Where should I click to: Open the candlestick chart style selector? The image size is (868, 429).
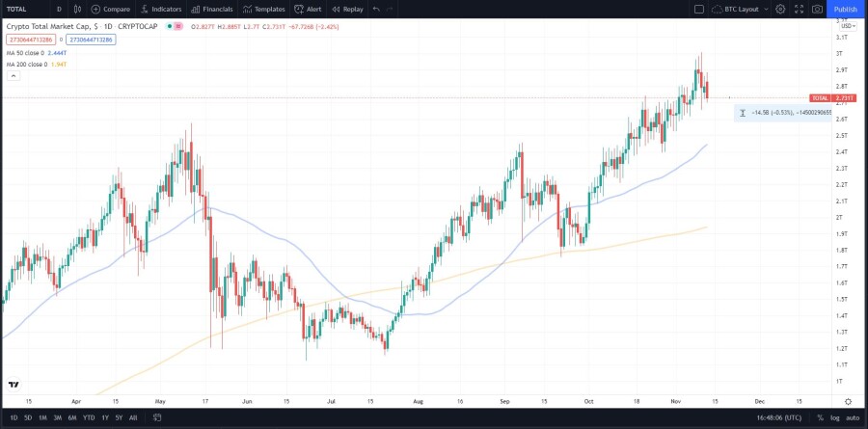coord(77,9)
